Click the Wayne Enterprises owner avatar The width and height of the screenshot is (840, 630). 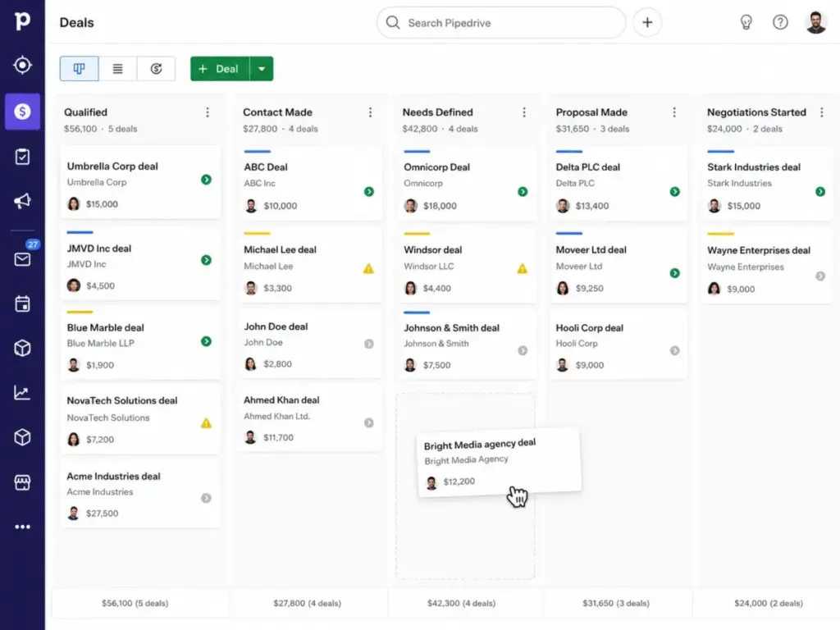(714, 289)
